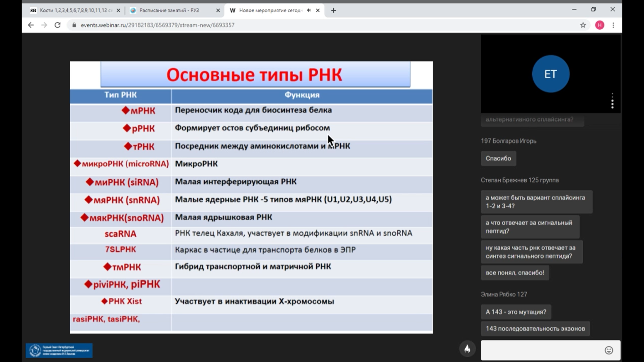Click message 'а что отвечает за сигнальный пептид?'
The image size is (644, 362).
coord(530,227)
